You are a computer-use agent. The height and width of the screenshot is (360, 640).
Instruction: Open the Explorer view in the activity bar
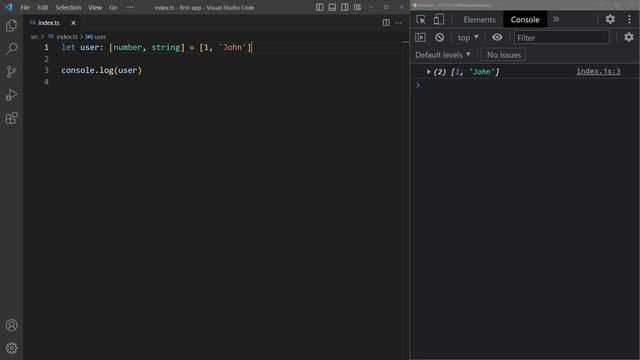[11, 25]
